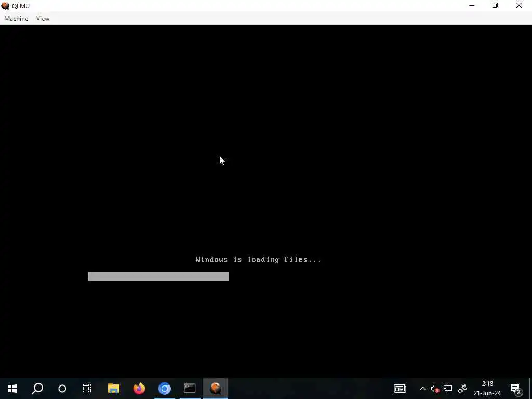Viewport: 532px width, 399px height.
Task: Minimize the QEMU window
Action: coord(472,6)
